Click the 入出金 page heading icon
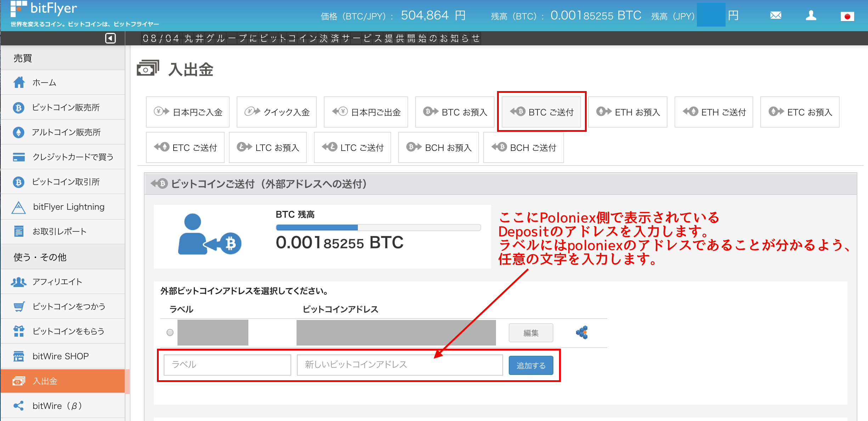The image size is (868, 421). (x=148, y=68)
